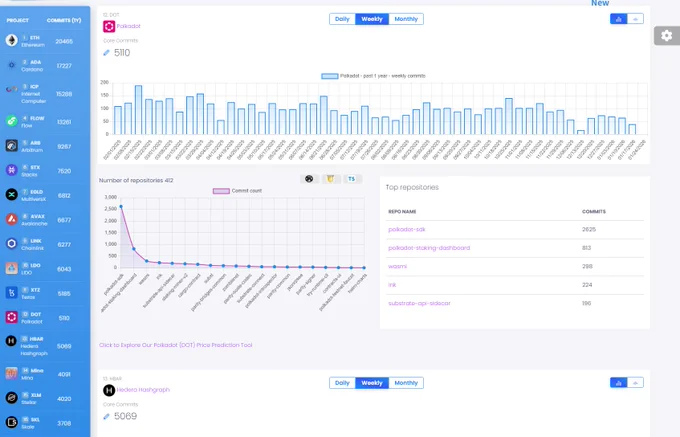
Task: Click the Stellar logo in sidebar
Action: (x=12, y=397)
